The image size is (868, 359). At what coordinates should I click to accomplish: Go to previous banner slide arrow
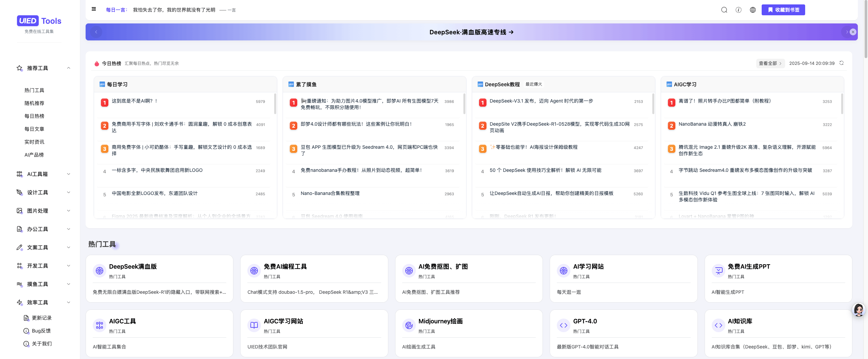(96, 32)
